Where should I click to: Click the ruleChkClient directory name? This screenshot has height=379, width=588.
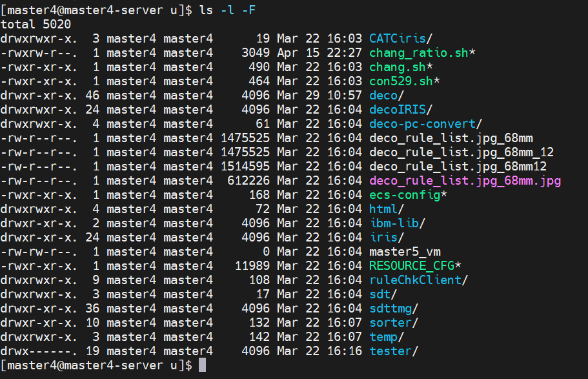coord(415,280)
